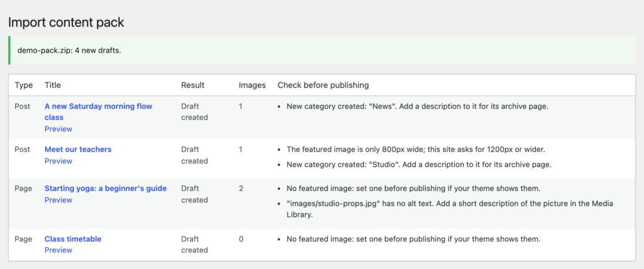This screenshot has width=644, height=269.
Task: Click 'Draft created' in Class timetable row
Action: pos(195,244)
